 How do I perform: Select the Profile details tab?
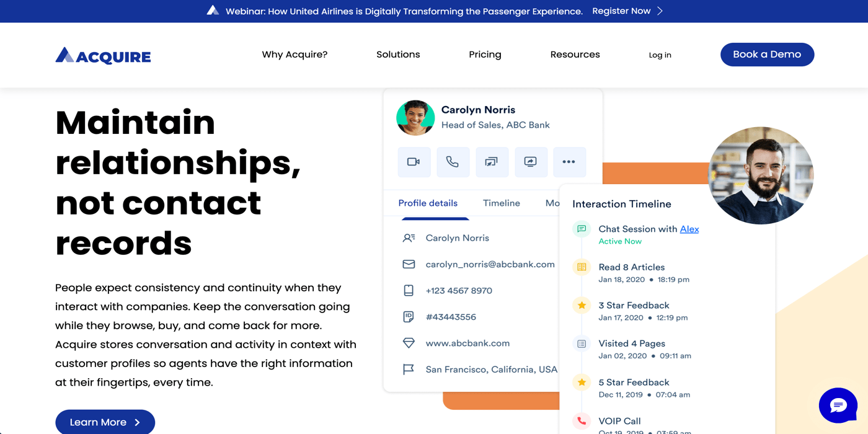coord(428,203)
